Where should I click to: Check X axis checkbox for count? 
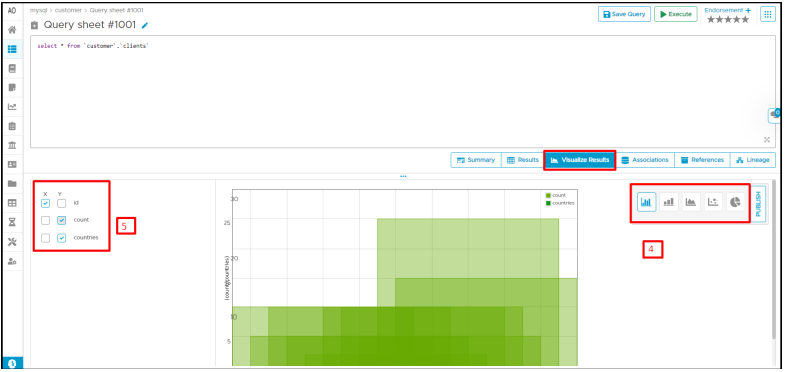pos(46,220)
